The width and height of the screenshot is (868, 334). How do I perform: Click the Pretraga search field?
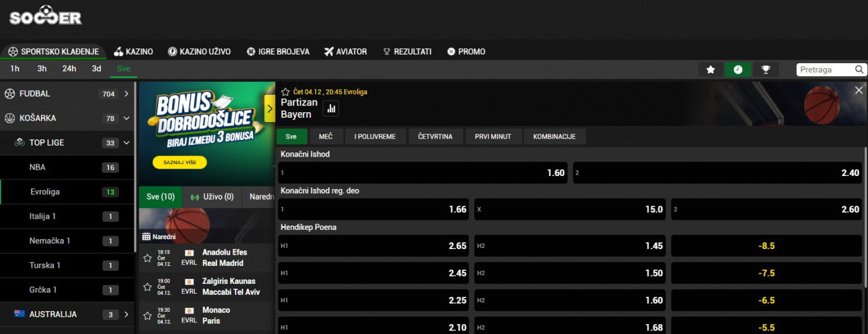[x=825, y=69]
